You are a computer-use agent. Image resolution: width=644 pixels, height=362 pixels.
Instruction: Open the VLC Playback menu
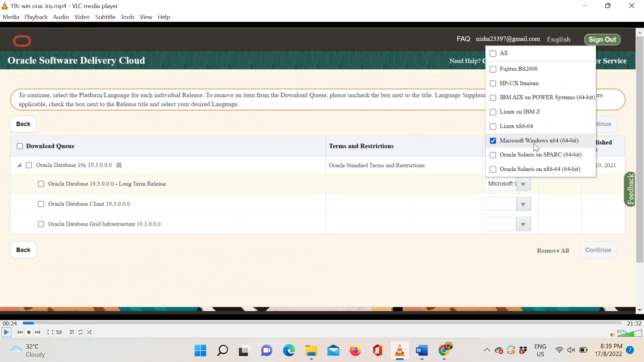click(x=36, y=17)
